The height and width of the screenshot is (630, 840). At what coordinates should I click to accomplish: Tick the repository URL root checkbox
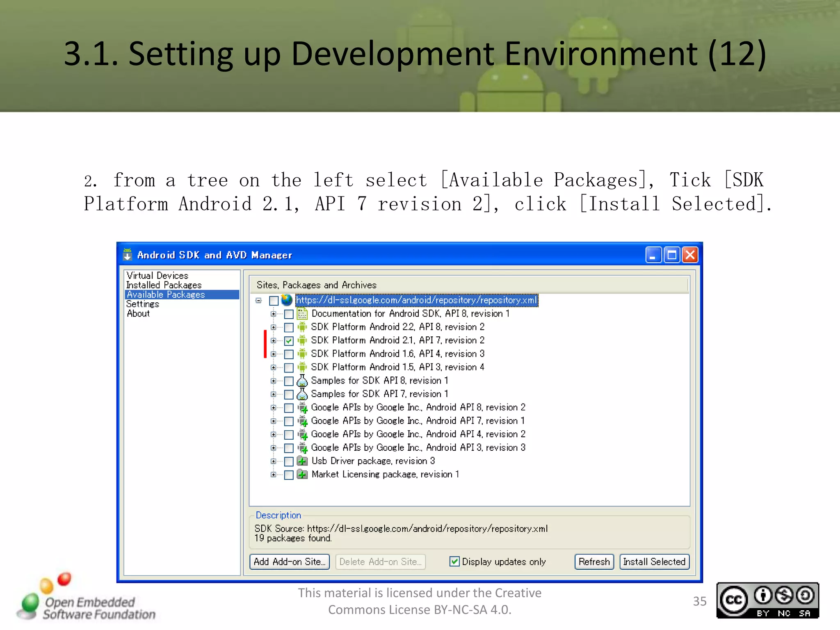pyautogui.click(x=274, y=301)
